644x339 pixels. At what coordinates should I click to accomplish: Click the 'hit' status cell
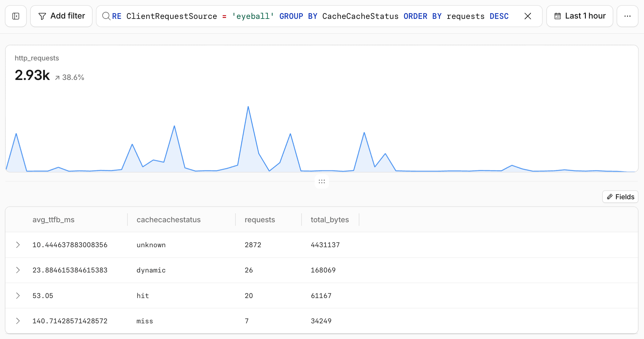pyautogui.click(x=143, y=296)
